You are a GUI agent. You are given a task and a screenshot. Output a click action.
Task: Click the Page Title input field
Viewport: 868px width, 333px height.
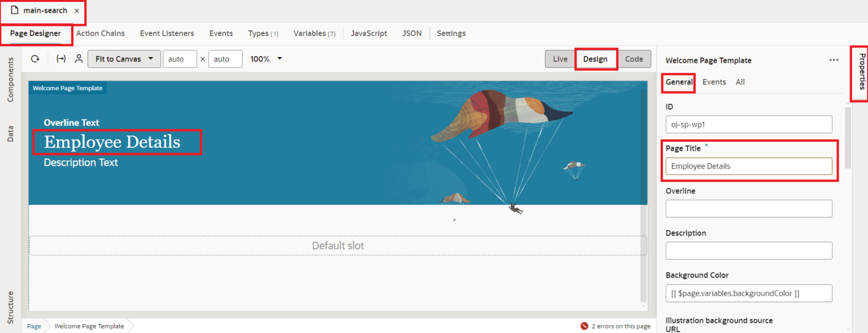point(749,166)
